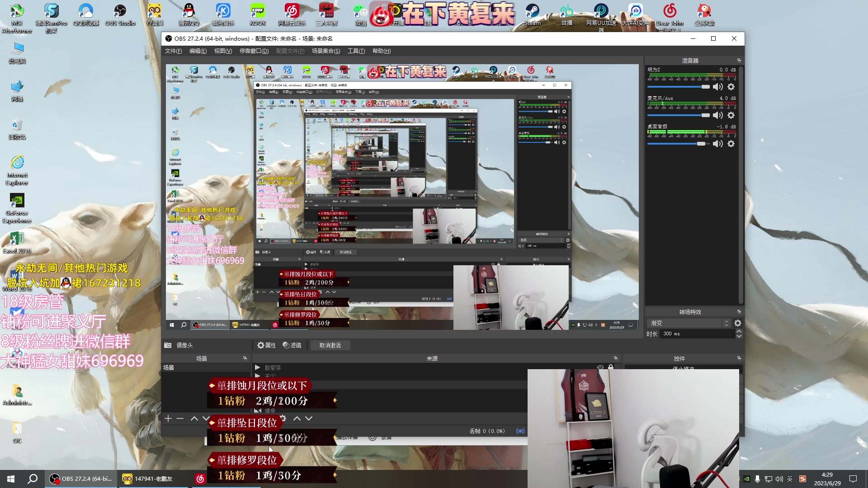Viewport: 868px width, 488px height.
Task: Decrease transition duration with down arrow
Action: [739, 336]
